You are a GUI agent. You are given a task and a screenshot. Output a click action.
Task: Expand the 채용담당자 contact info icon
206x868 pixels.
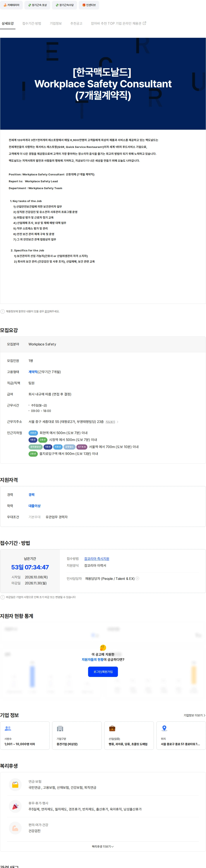pyautogui.click(x=137, y=579)
